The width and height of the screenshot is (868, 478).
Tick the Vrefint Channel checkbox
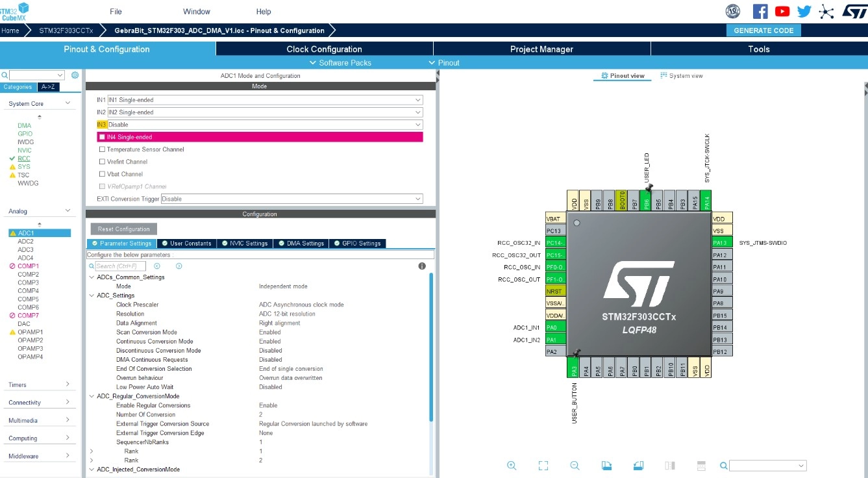[102, 162]
